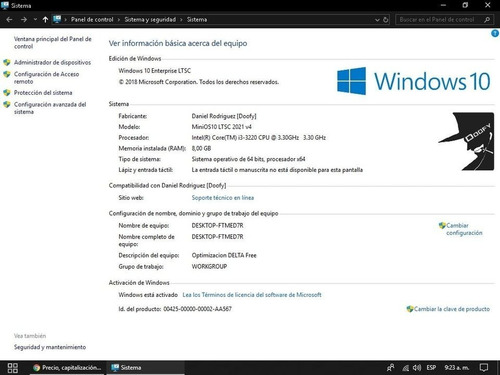
Task: Open the taskbar Start/task view button
Action: (13, 368)
